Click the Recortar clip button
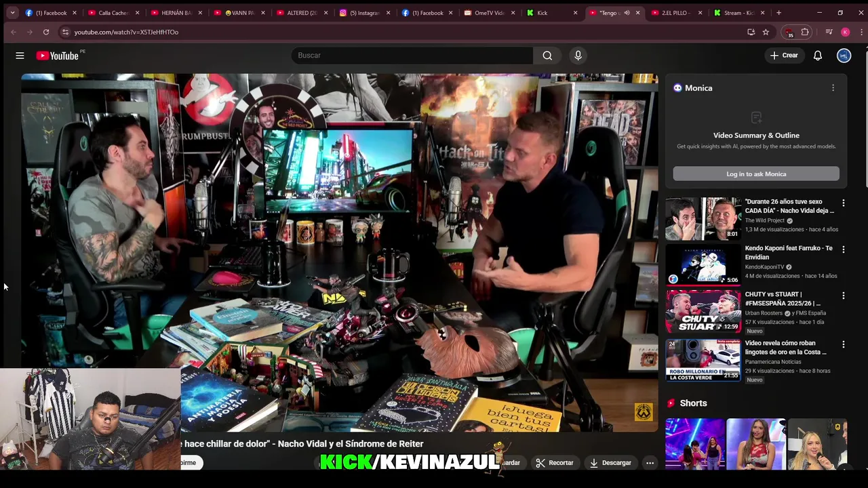The width and height of the screenshot is (868, 488). [554, 463]
